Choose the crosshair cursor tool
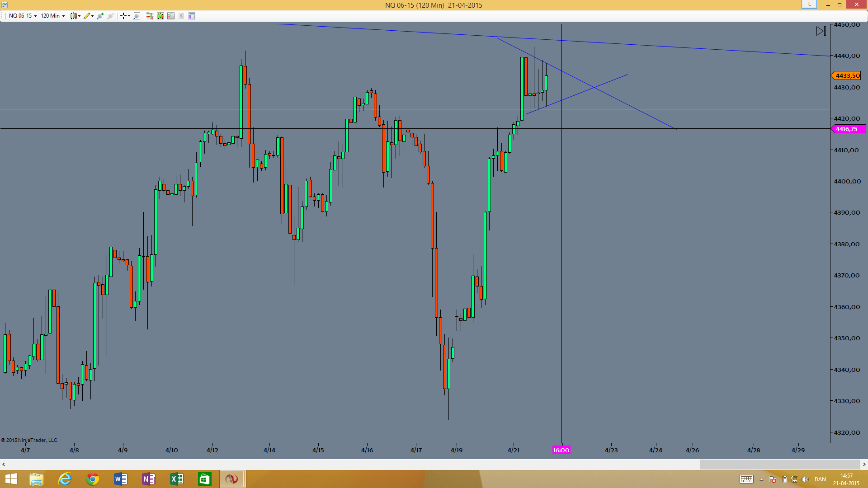 [x=125, y=16]
